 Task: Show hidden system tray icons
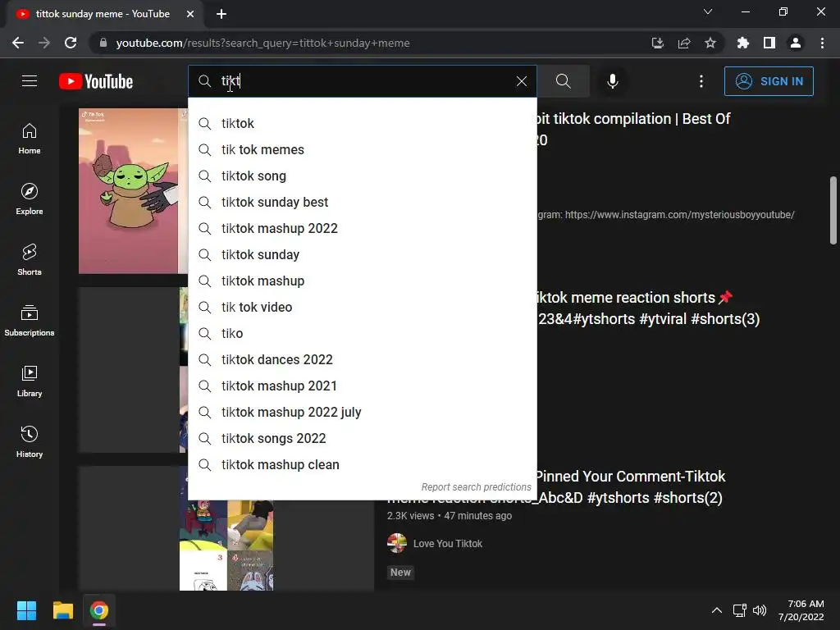pos(717,610)
